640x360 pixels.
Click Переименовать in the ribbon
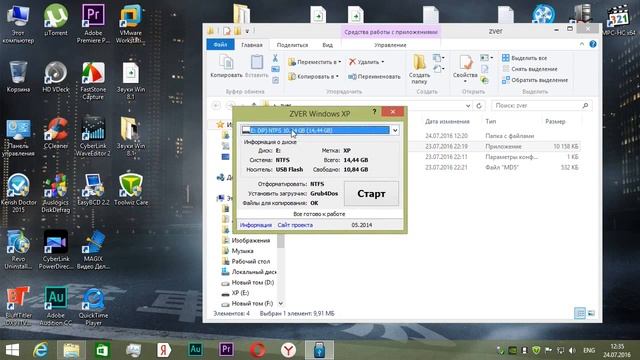(x=374, y=76)
